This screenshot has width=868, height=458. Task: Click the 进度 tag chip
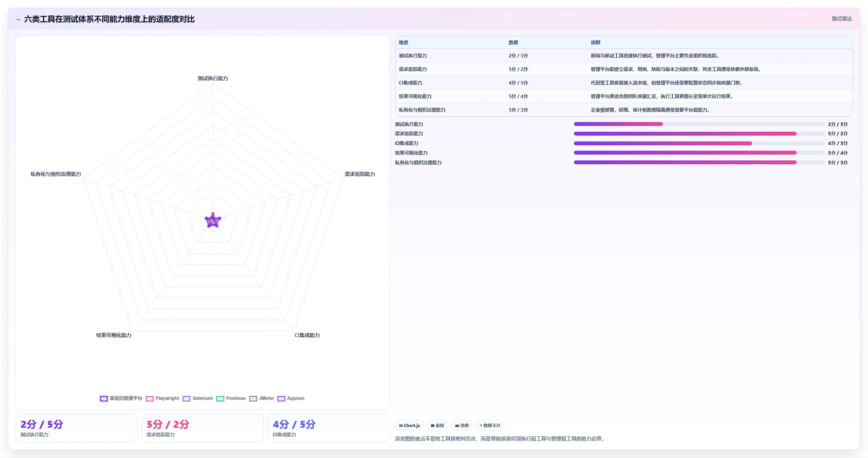[x=462, y=425]
